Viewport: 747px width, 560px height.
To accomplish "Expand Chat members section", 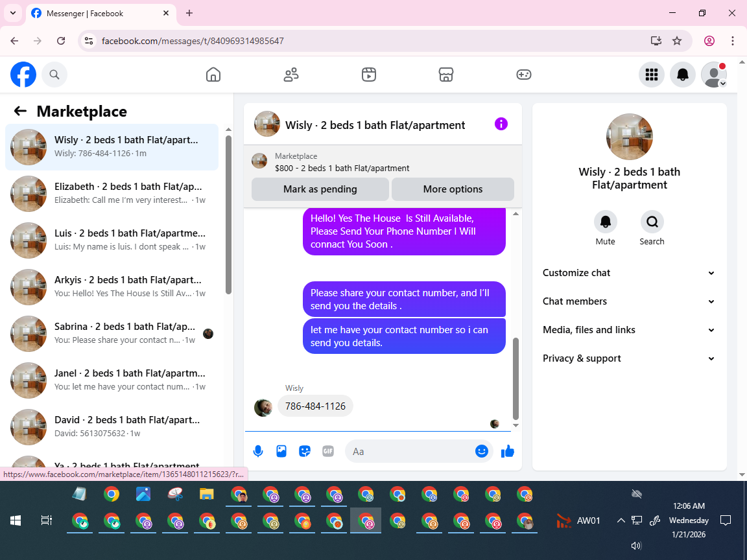I will point(629,301).
